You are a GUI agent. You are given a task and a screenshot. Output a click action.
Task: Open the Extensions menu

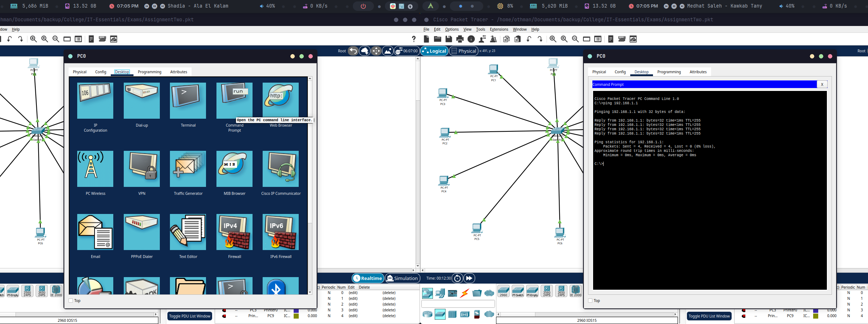point(499,29)
